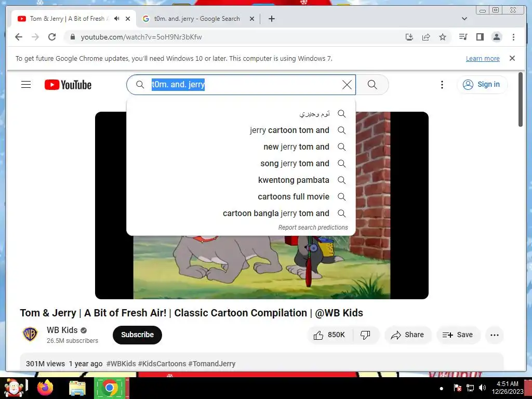Subscribe to WB Kids channel
This screenshot has width=532, height=399.
(137, 335)
